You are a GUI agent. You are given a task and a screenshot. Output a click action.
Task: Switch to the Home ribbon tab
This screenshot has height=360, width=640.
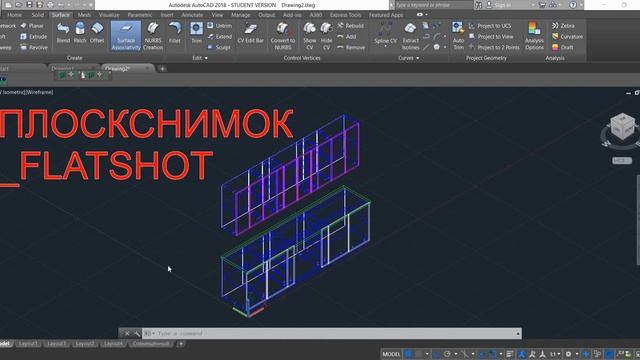click(14, 15)
